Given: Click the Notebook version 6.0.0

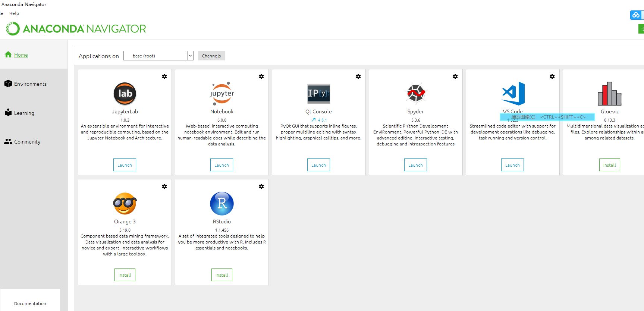Looking at the screenshot, I should click(x=222, y=120).
